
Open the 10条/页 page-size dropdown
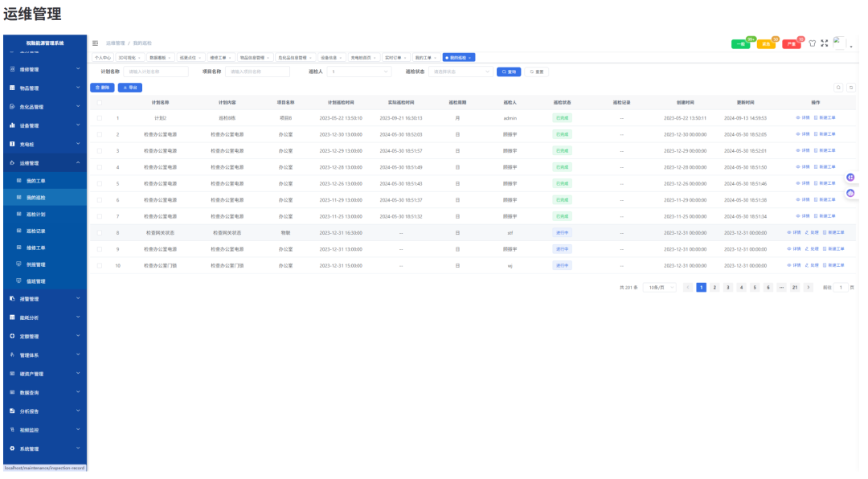click(x=660, y=288)
